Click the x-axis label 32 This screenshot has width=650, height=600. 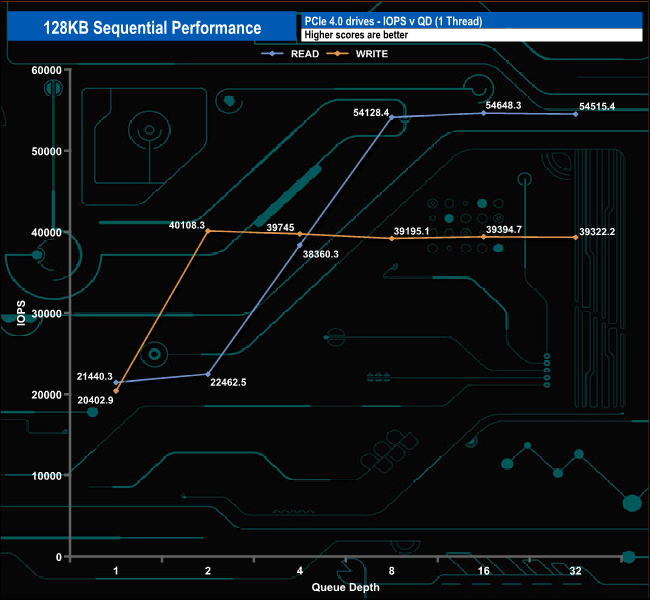pos(575,571)
